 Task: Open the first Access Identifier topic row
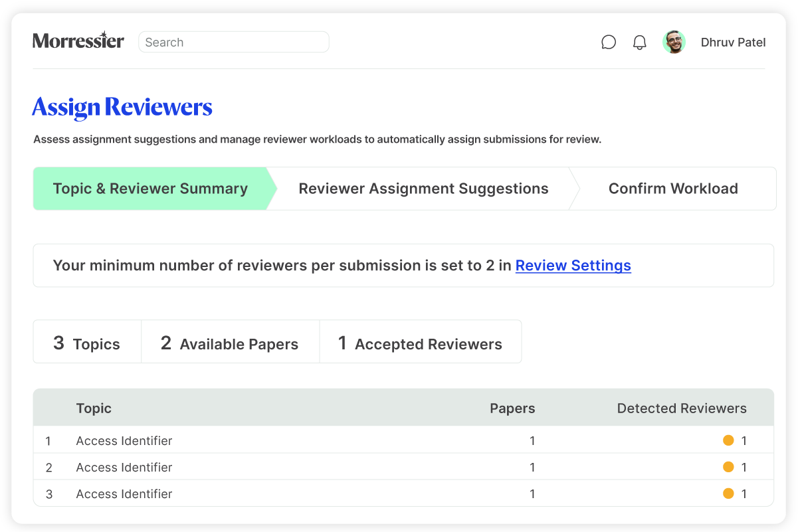pyautogui.click(x=124, y=440)
